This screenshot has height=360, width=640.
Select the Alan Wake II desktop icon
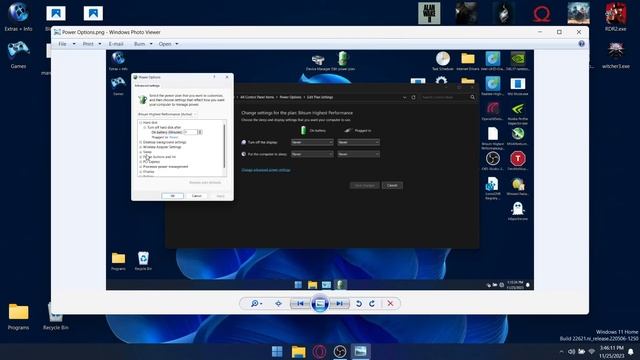[429, 13]
